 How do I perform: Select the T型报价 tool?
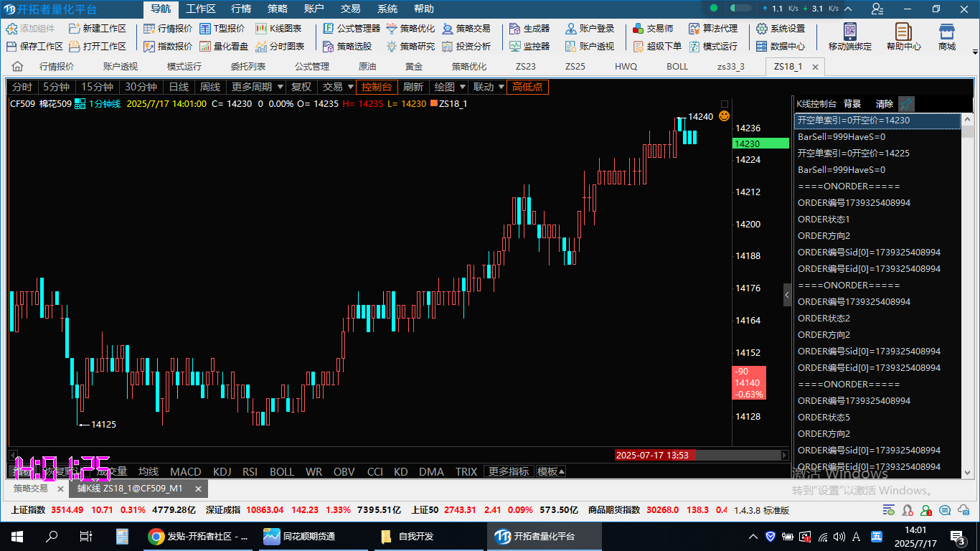tap(222, 29)
